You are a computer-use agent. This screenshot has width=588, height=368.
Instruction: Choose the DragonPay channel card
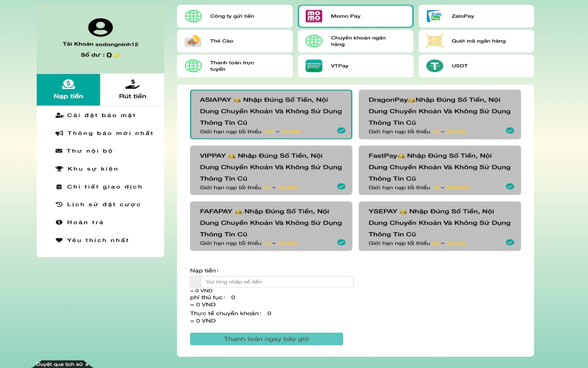pos(440,114)
